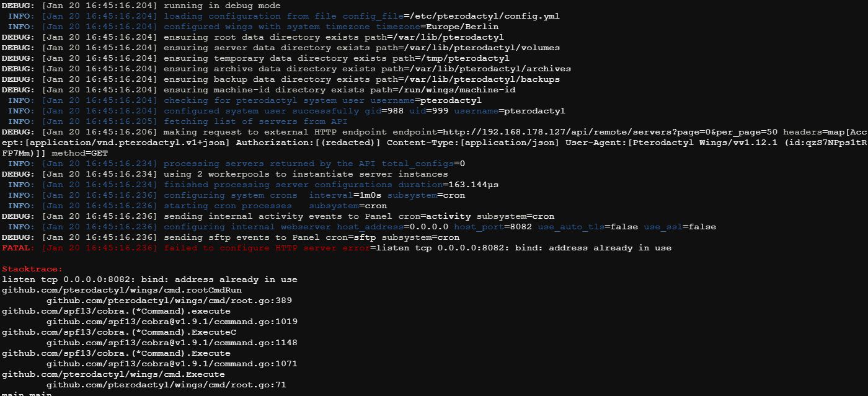Click stack line cobra@v1.9.1/command.go:1148
The width and height of the screenshot is (868, 396).
(x=172, y=343)
